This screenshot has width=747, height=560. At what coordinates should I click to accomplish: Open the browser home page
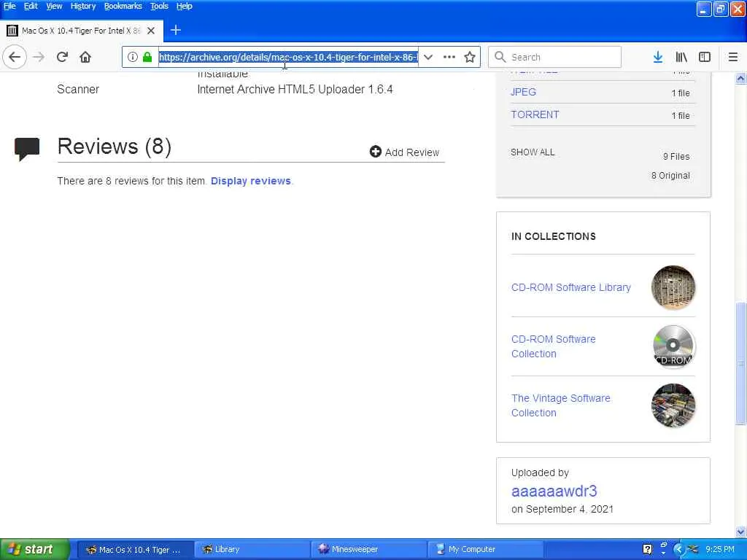85,57
